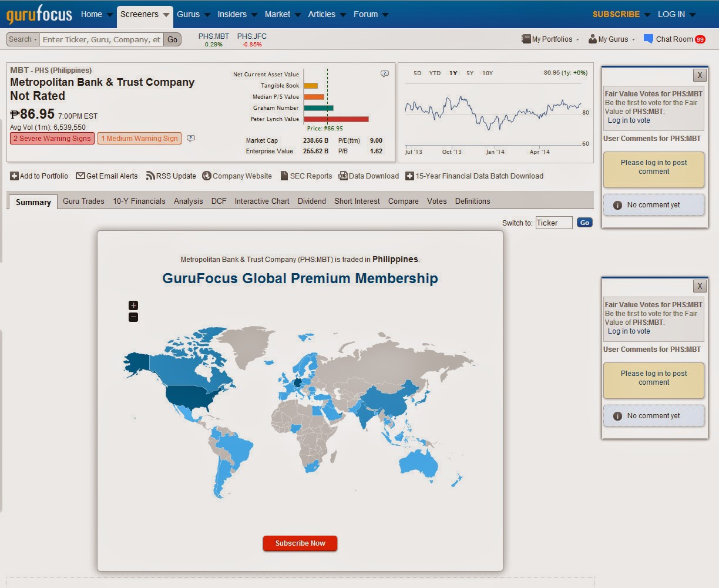
Task: Open the Interactive Chart tab
Action: pyautogui.click(x=262, y=201)
